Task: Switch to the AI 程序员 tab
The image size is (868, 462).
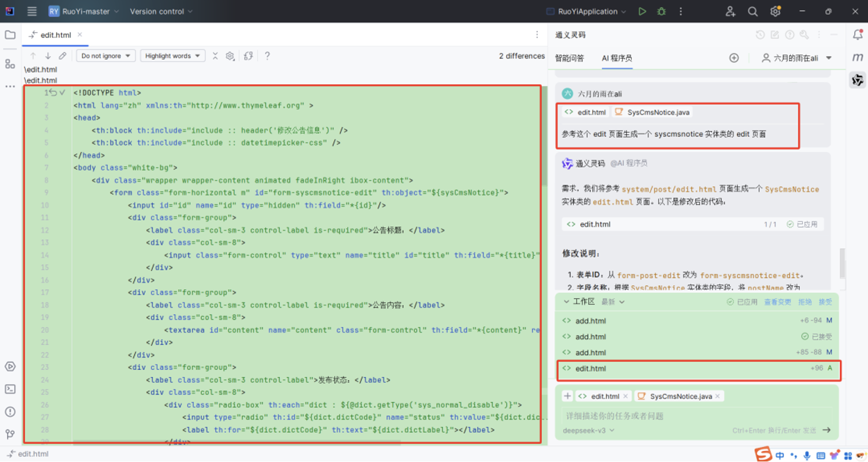Action: pos(617,58)
